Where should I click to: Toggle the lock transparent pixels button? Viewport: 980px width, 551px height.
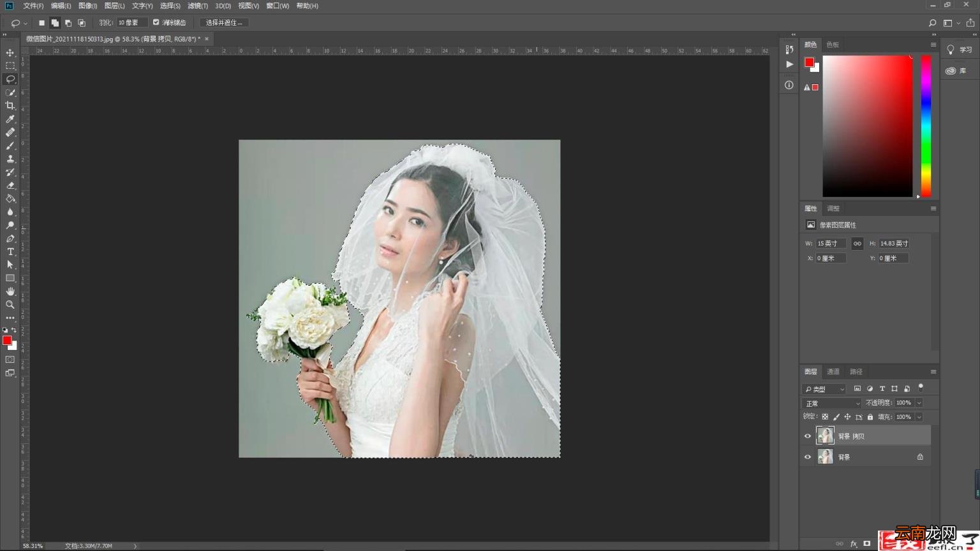[x=825, y=417]
